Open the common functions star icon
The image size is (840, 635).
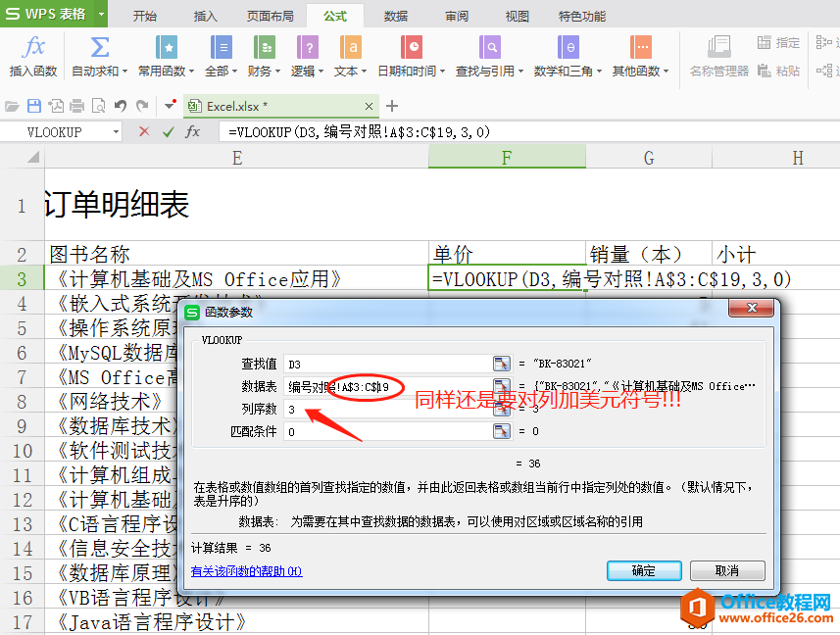click(x=167, y=47)
